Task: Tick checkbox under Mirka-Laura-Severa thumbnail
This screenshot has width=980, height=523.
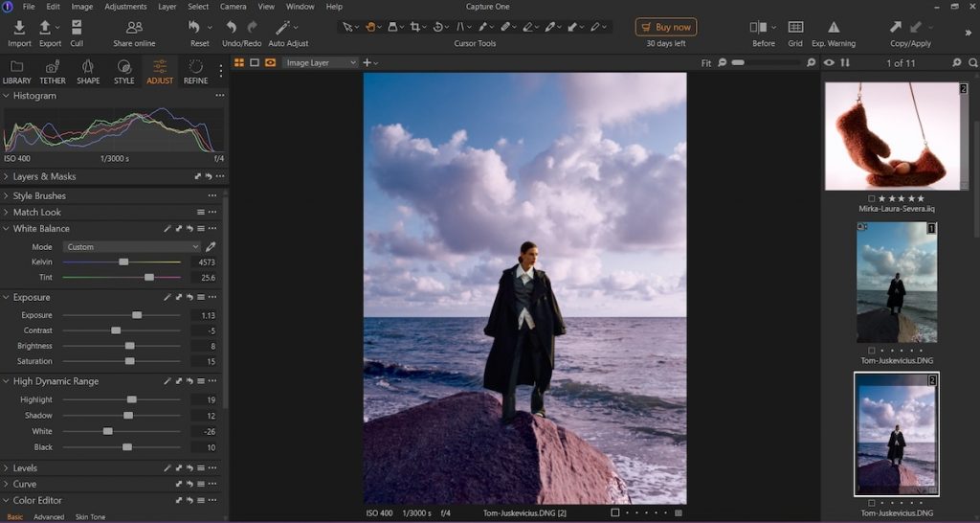Action: (x=871, y=198)
